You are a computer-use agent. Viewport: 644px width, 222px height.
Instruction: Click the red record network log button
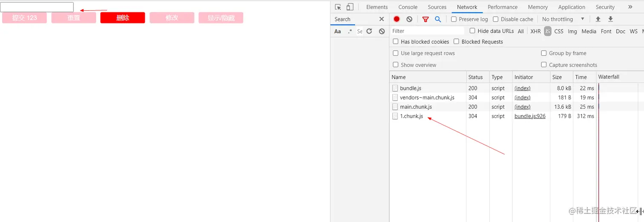click(397, 19)
